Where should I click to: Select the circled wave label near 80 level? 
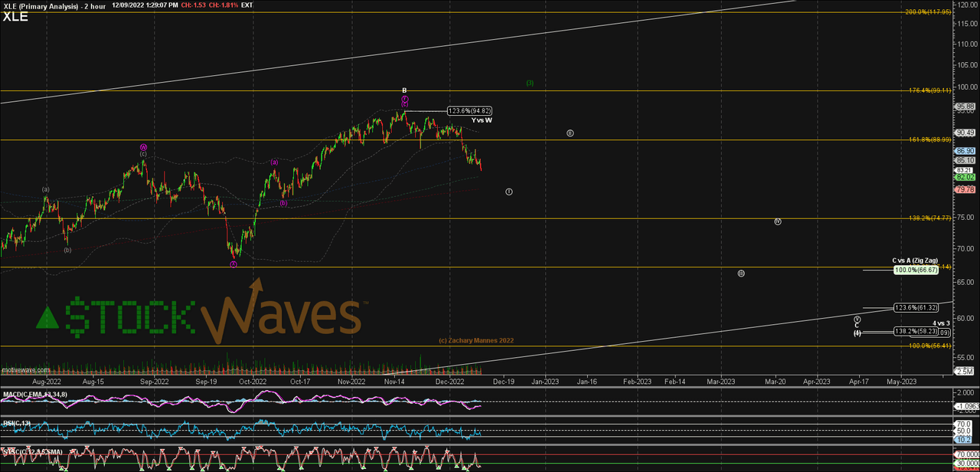pos(509,191)
